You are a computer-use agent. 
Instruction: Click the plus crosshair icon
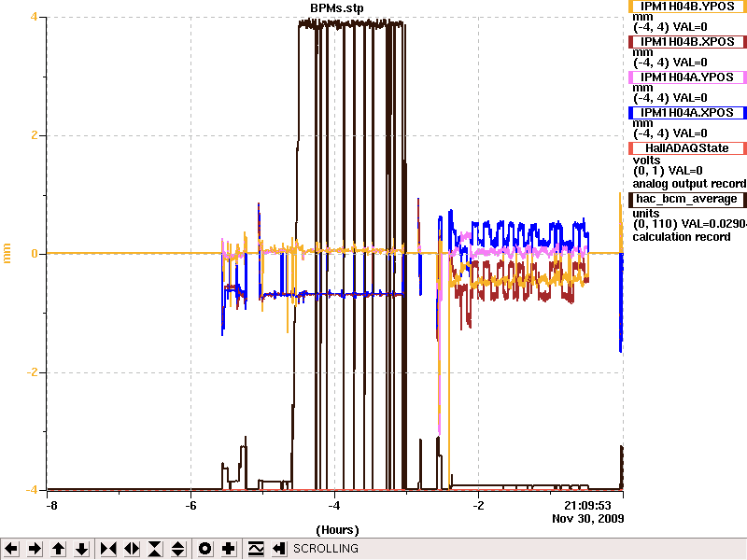[x=228, y=549]
